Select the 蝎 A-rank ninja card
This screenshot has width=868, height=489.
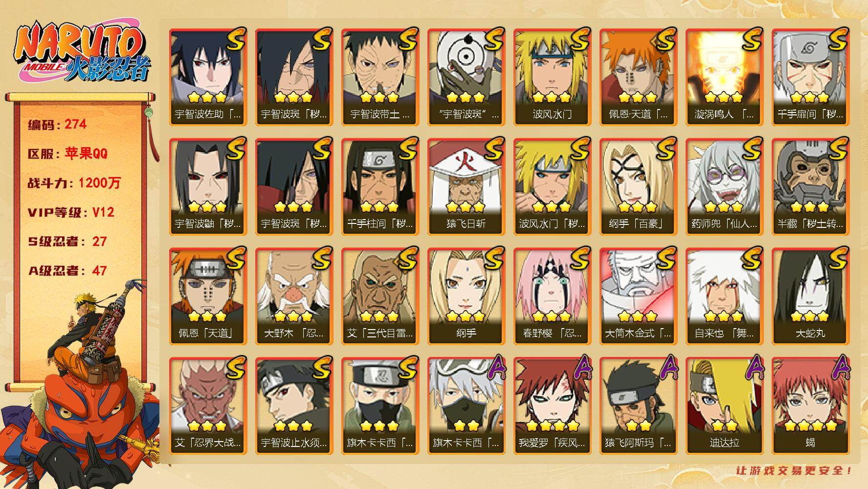(810, 405)
